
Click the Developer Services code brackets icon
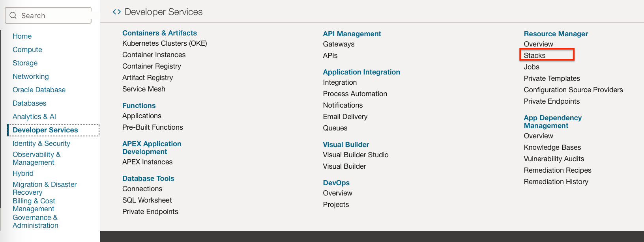[x=116, y=12]
